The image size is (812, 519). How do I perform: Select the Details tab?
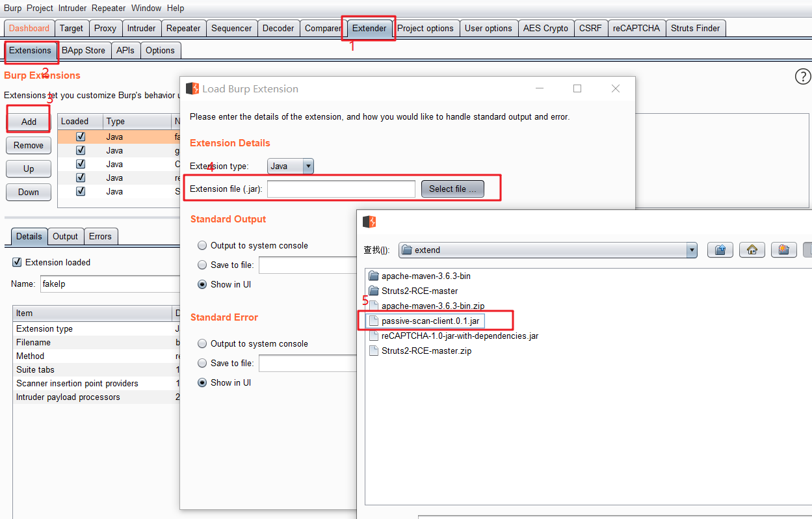[x=29, y=236]
